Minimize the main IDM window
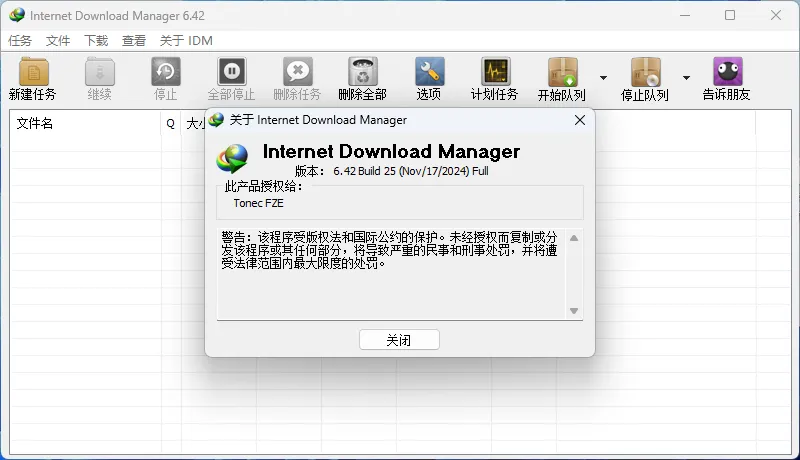The image size is (800, 460). [685, 15]
